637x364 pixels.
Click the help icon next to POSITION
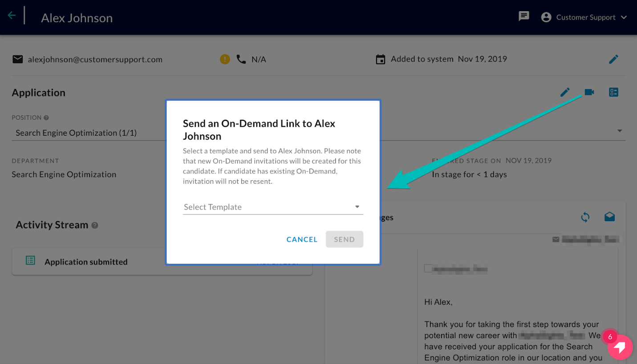(x=46, y=118)
